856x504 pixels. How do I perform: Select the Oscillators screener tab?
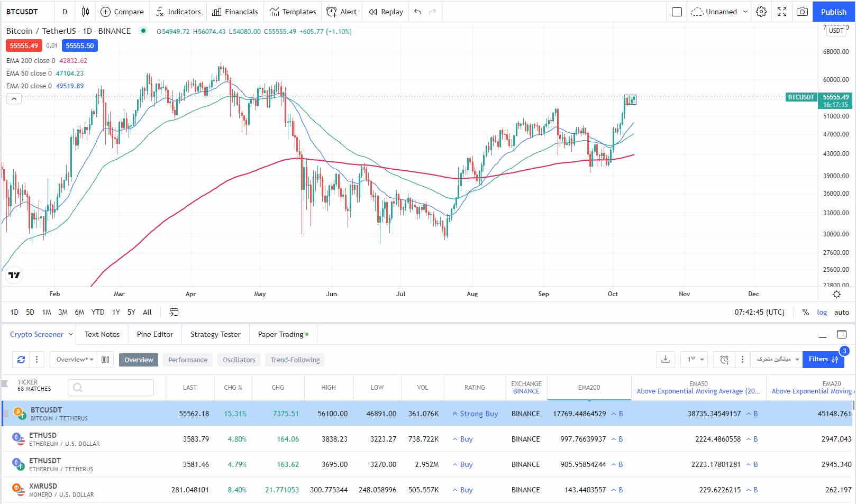[239, 360]
